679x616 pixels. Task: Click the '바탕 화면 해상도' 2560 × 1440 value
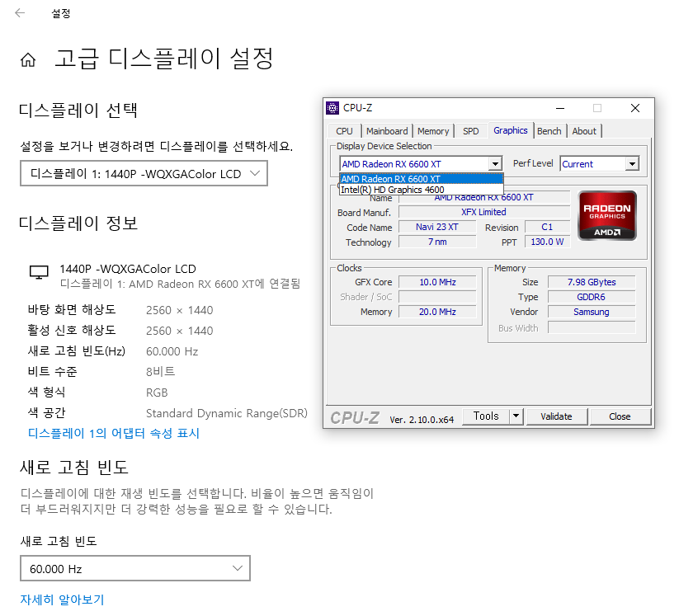click(x=179, y=310)
